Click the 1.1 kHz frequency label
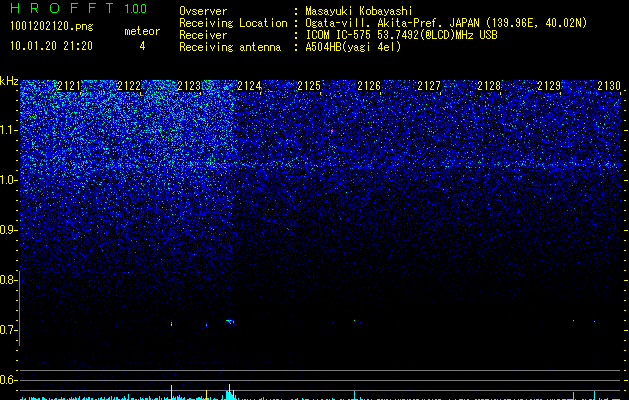This screenshot has width=629, height=400. tap(9, 130)
